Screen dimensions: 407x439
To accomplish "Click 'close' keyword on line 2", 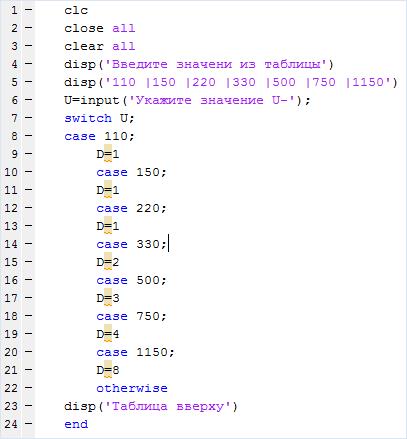I will tap(84, 28).
